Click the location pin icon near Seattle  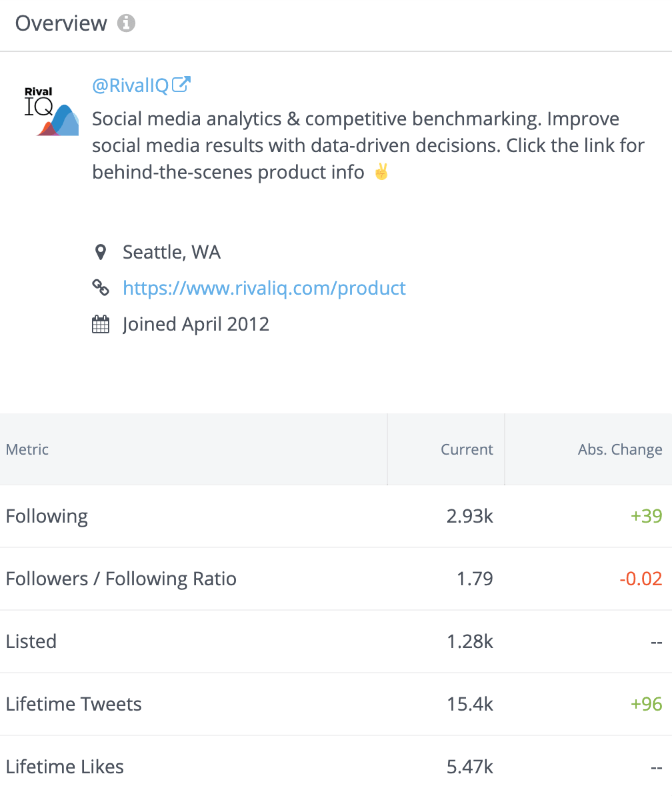pos(101,252)
